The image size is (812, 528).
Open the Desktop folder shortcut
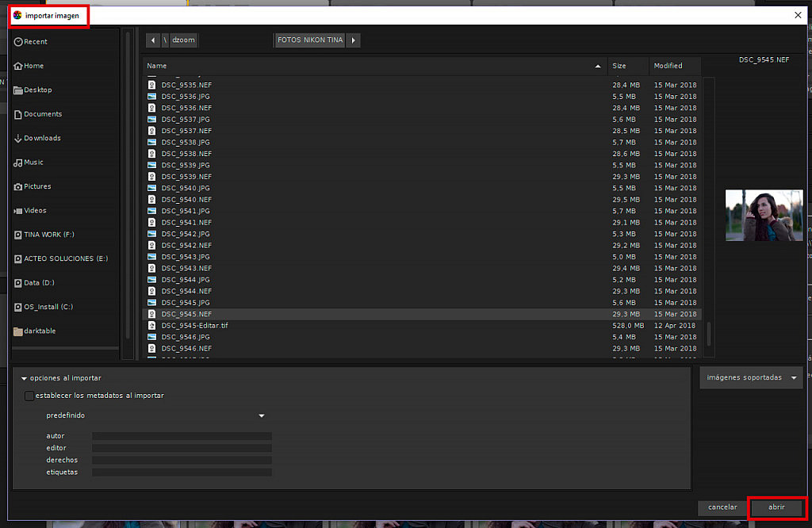tap(37, 90)
